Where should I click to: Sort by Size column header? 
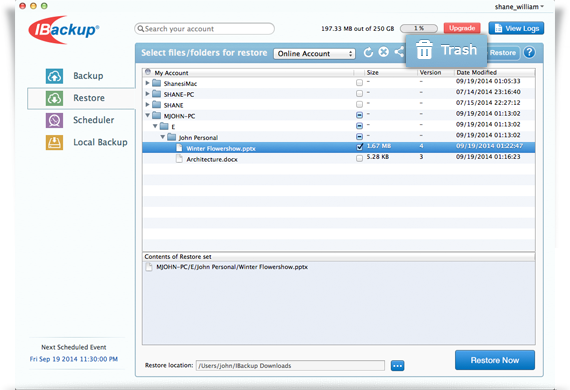click(x=390, y=73)
